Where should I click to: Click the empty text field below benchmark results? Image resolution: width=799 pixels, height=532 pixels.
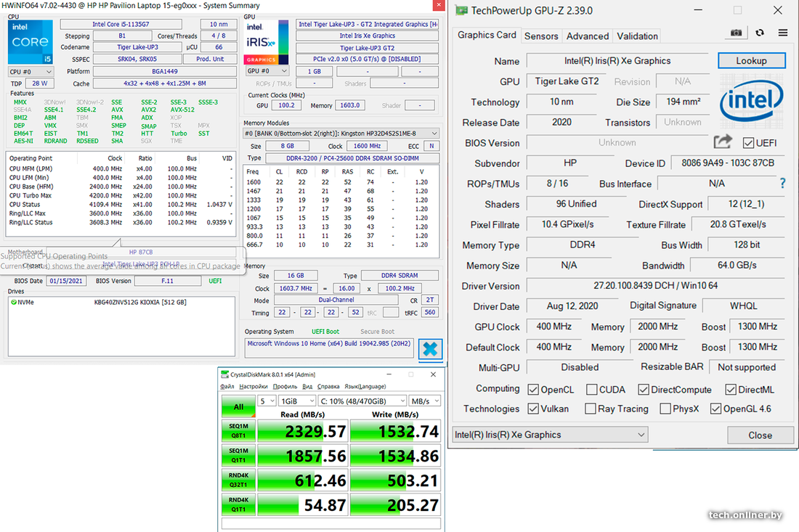coord(331,523)
